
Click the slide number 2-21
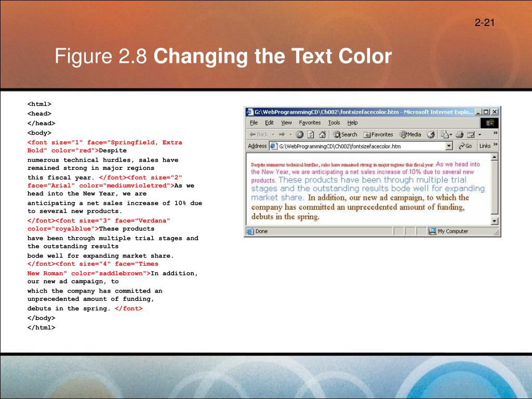485,23
